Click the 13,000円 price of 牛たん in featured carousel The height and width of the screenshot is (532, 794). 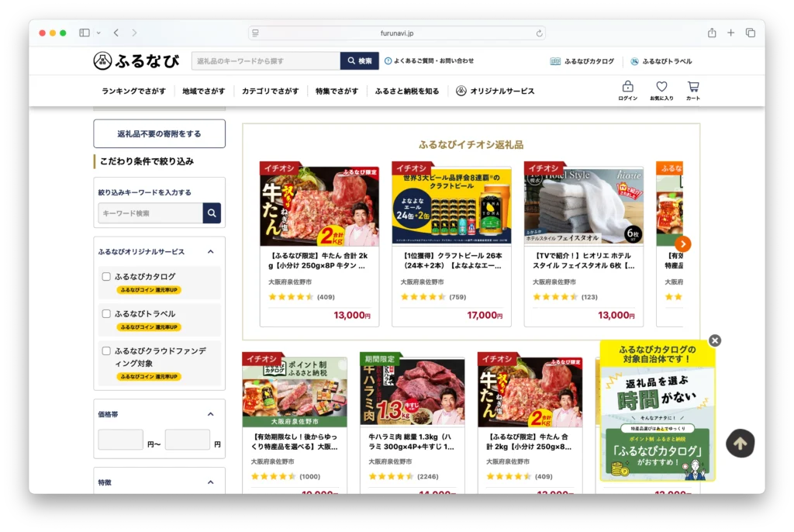coord(352,315)
